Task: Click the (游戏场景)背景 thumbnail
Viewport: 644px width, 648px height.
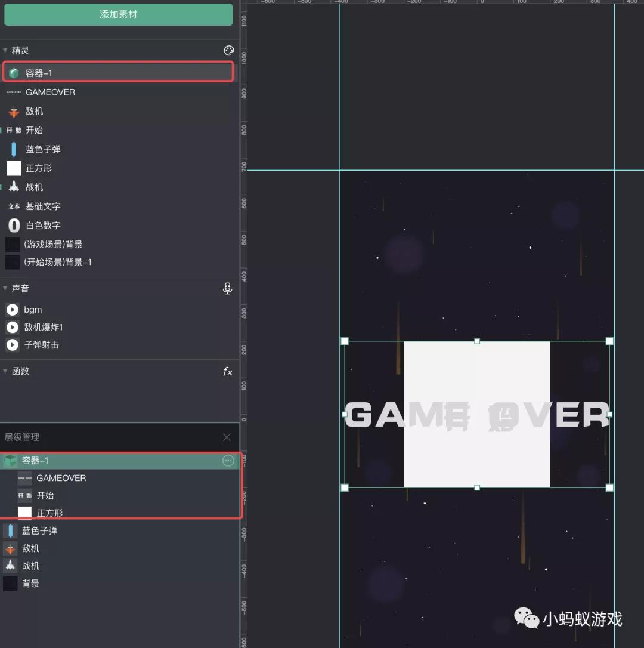Action: pos(13,244)
